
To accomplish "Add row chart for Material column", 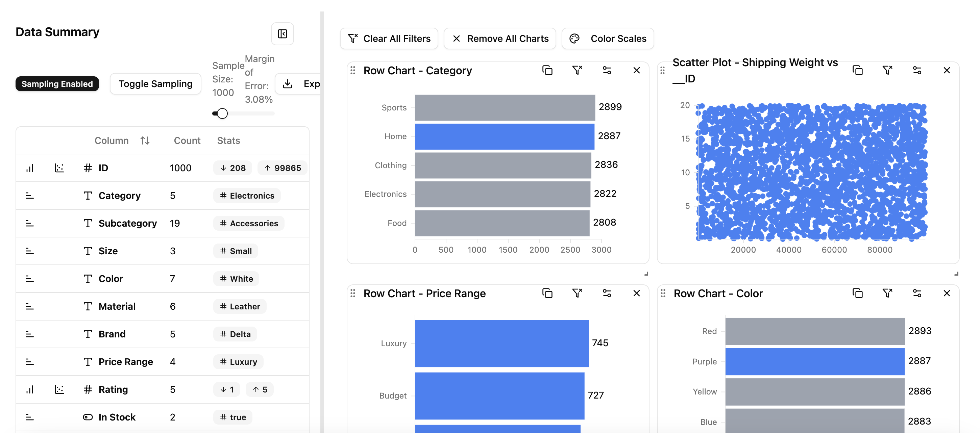I will tap(30, 306).
